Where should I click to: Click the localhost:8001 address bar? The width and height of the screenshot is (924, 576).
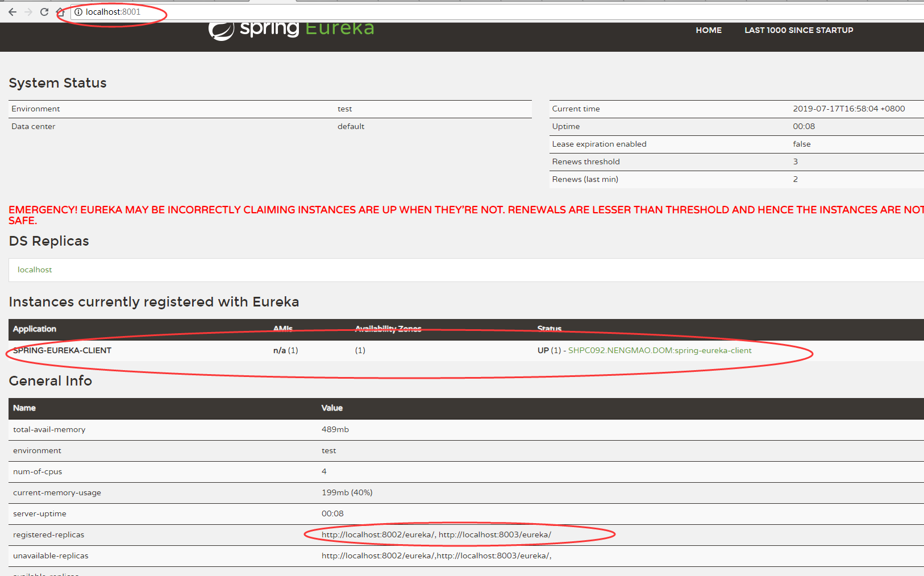click(497, 12)
